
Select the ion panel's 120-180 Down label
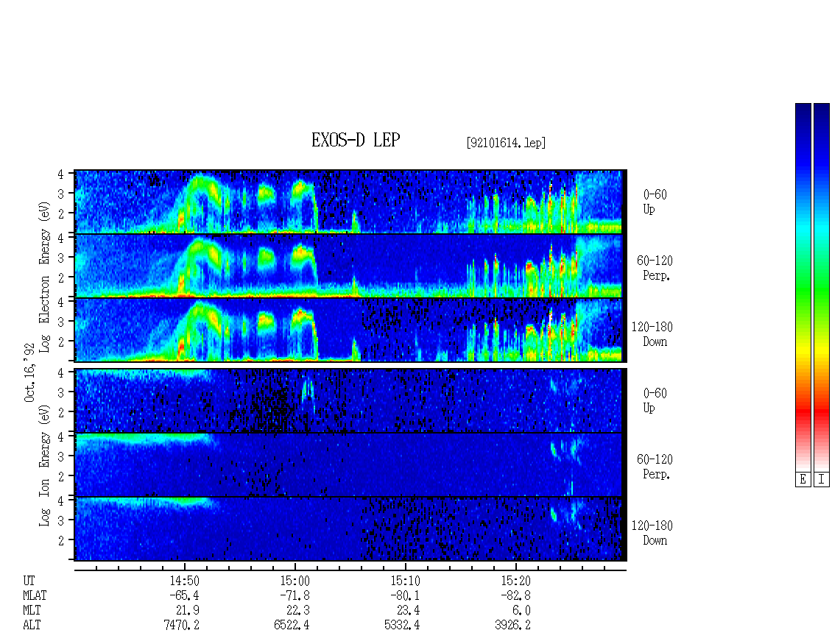652,533
